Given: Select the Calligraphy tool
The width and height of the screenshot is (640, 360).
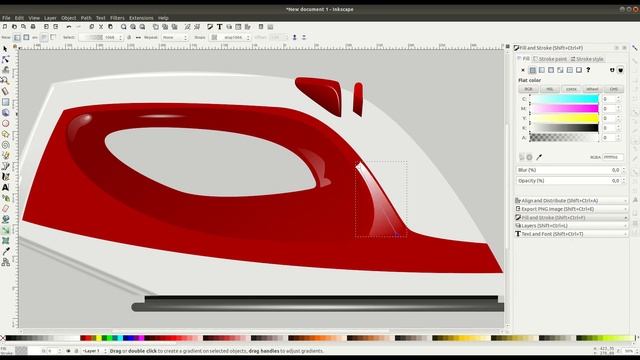Looking at the screenshot, I should 5,177.
